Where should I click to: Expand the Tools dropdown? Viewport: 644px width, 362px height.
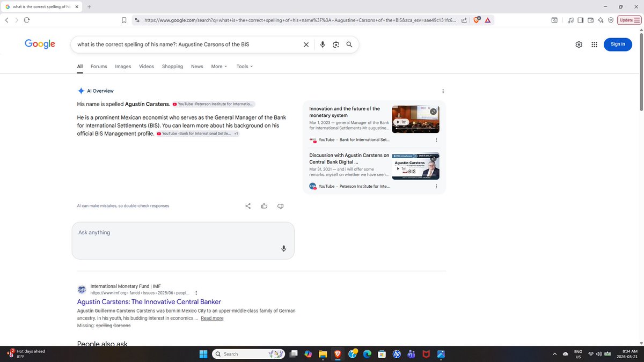coord(244,67)
